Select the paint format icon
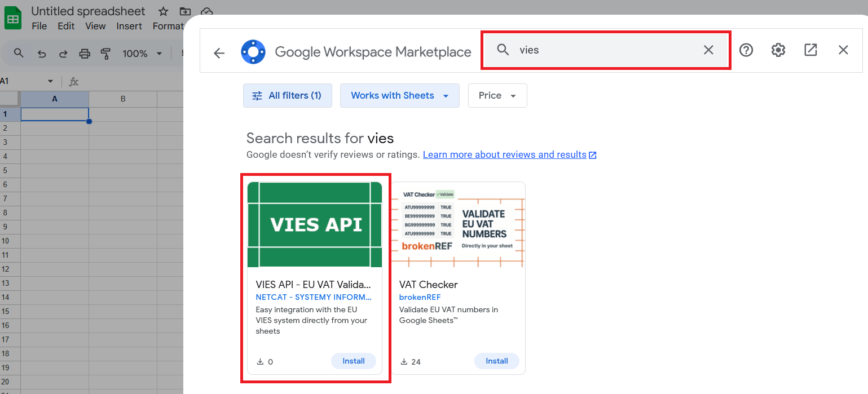The height and width of the screenshot is (394, 868). [105, 54]
